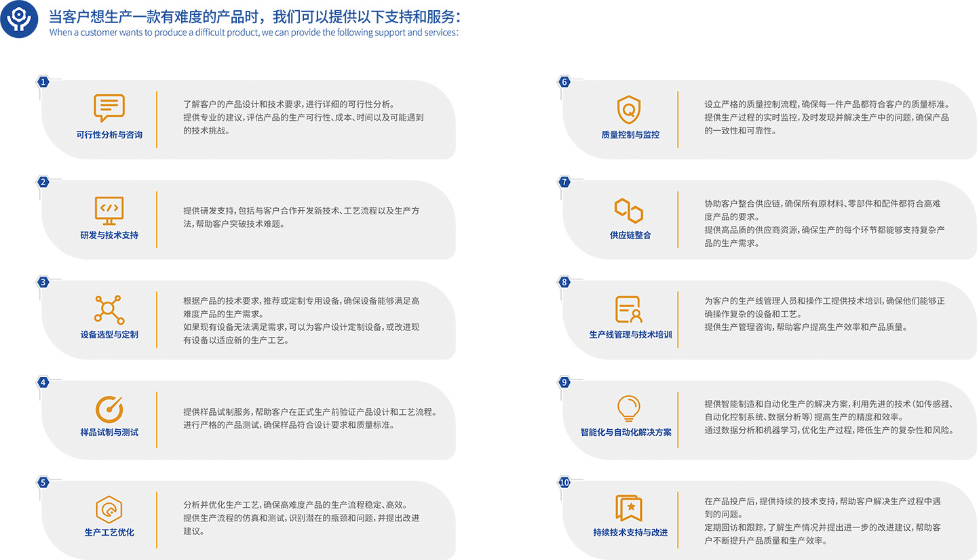Click the 生产工艺优化 description text

[301, 518]
